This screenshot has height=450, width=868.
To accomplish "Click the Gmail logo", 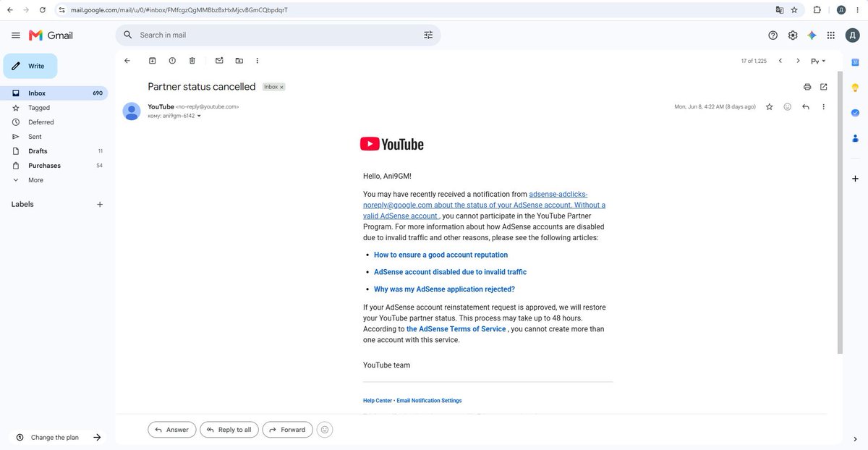I will [51, 35].
